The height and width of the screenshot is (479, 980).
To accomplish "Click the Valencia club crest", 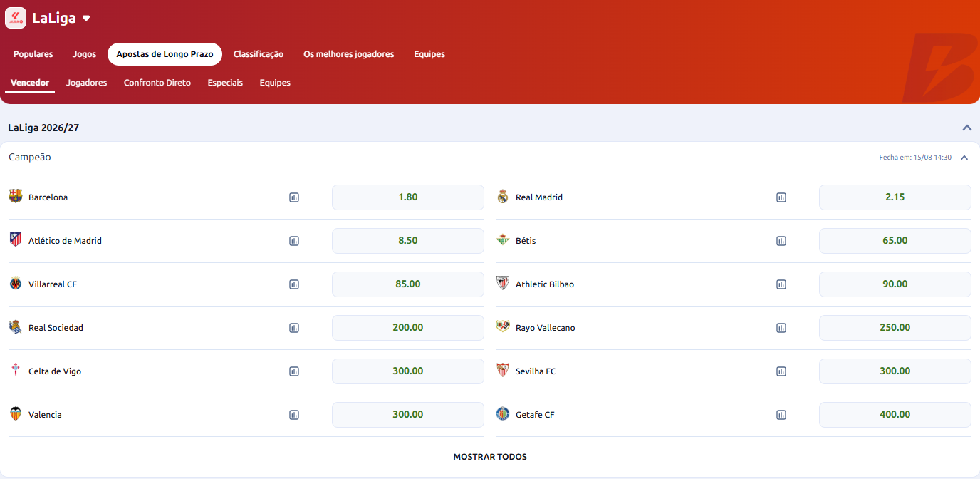I will pyautogui.click(x=16, y=413).
